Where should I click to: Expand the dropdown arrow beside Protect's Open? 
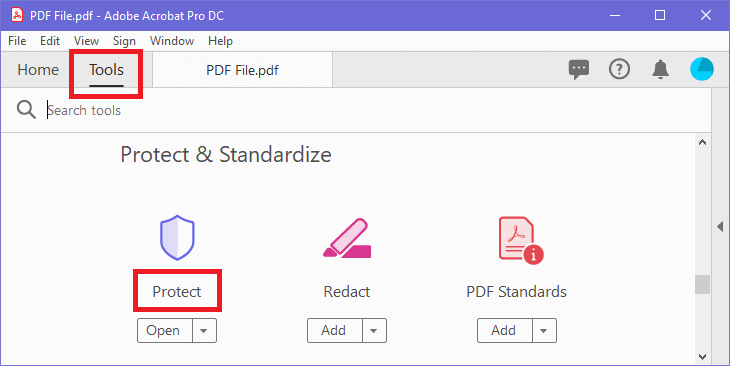click(x=204, y=331)
